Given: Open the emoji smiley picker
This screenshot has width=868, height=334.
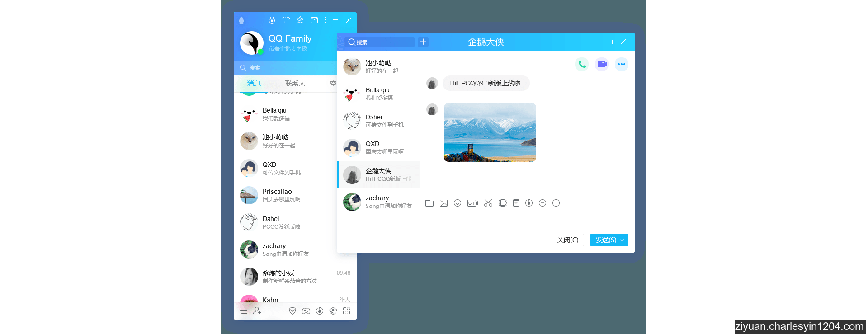Looking at the screenshot, I should (458, 203).
